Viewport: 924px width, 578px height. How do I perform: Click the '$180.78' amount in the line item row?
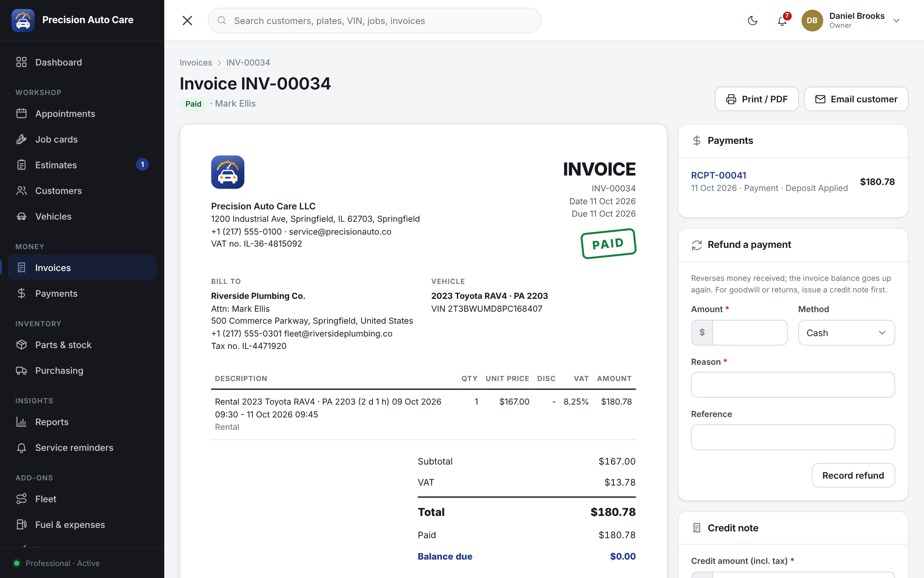point(616,402)
